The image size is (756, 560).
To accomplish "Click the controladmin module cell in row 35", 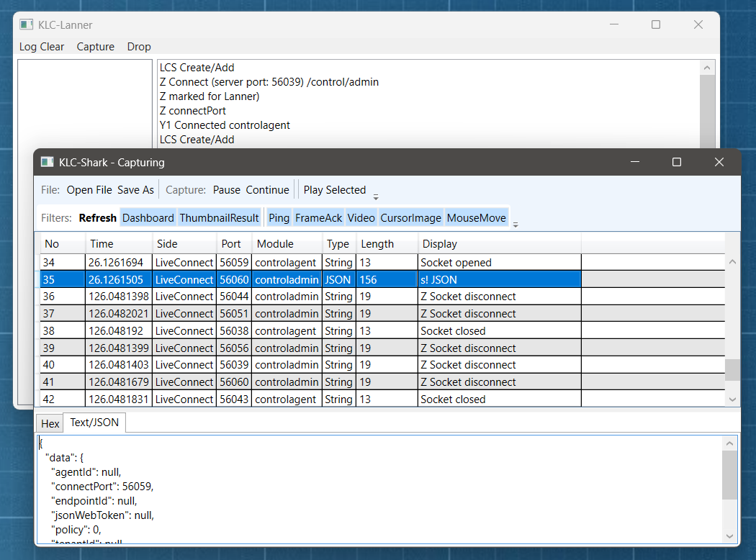I will coord(287,279).
